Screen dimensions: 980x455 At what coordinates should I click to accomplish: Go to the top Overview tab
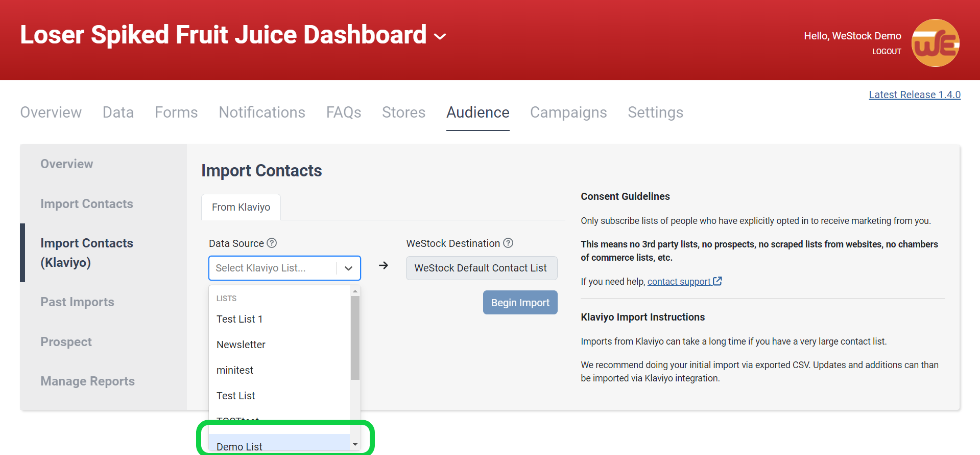(x=51, y=112)
